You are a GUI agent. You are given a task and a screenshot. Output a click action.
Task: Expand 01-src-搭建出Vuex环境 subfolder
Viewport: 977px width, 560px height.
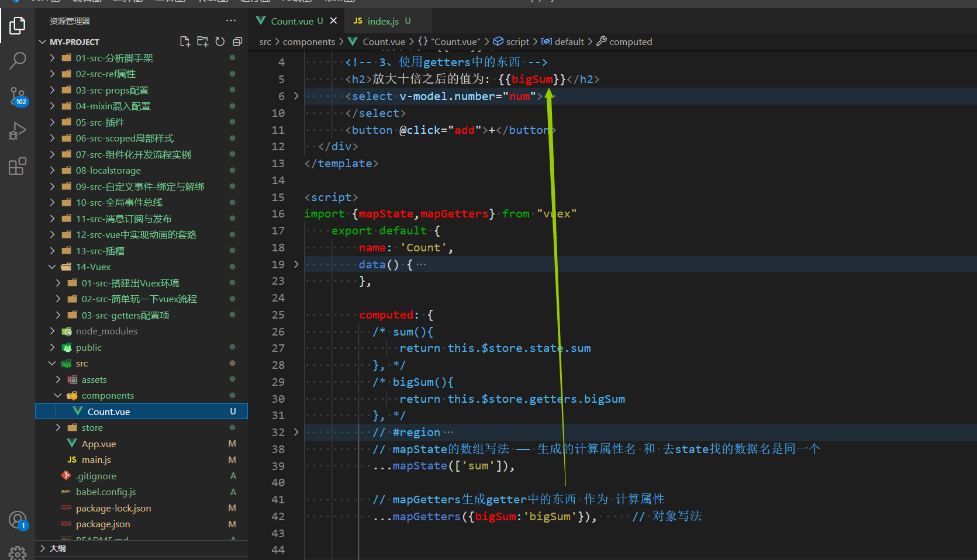141,283
